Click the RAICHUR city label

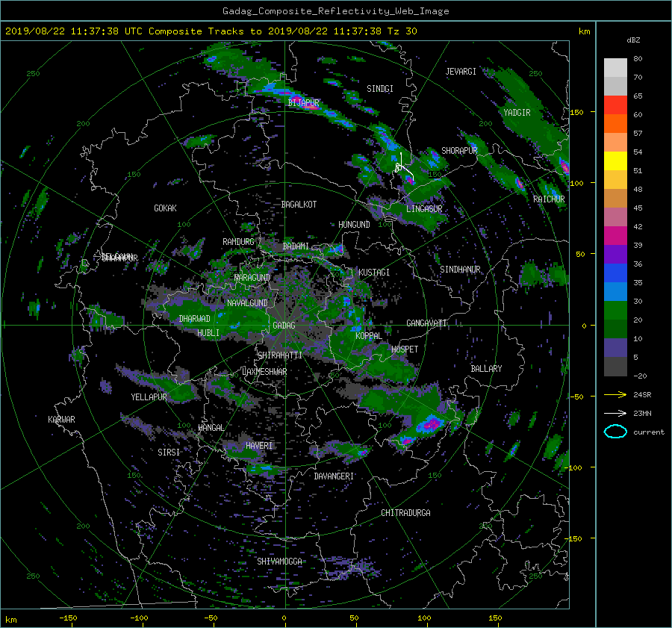[549, 199]
